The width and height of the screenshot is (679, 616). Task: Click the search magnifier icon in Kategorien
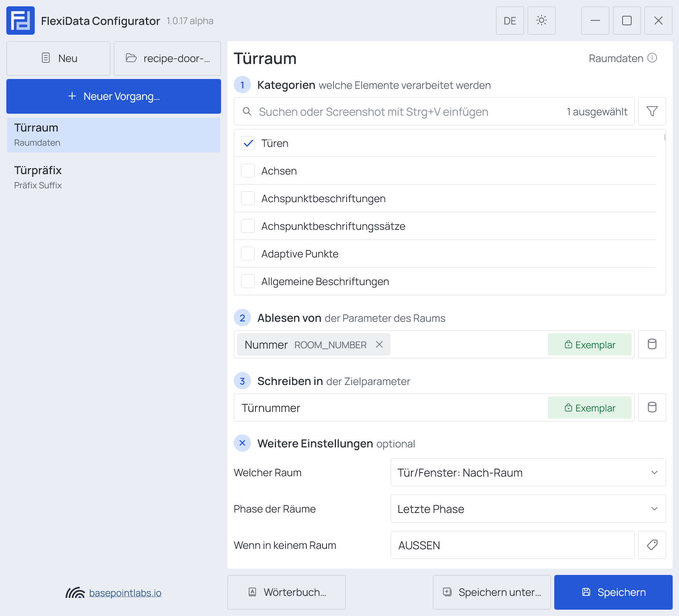[247, 111]
